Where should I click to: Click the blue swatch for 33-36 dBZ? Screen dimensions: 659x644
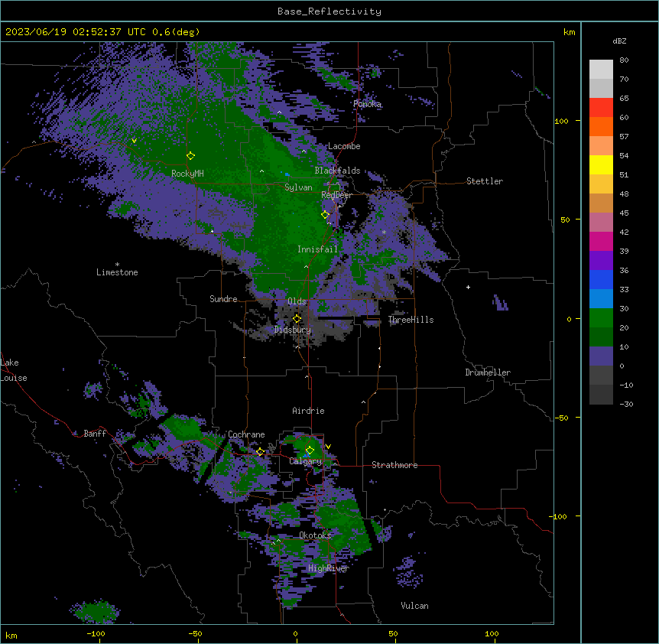601,279
